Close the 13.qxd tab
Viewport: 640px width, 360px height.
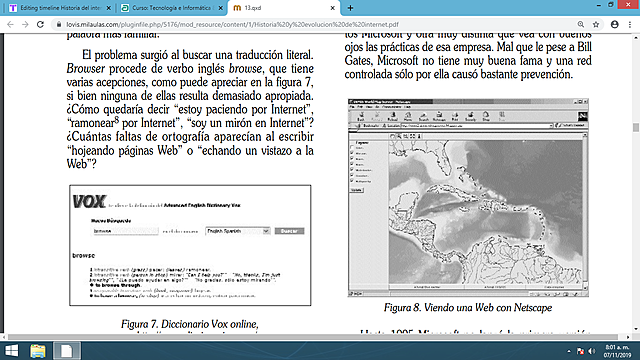tap(332, 8)
